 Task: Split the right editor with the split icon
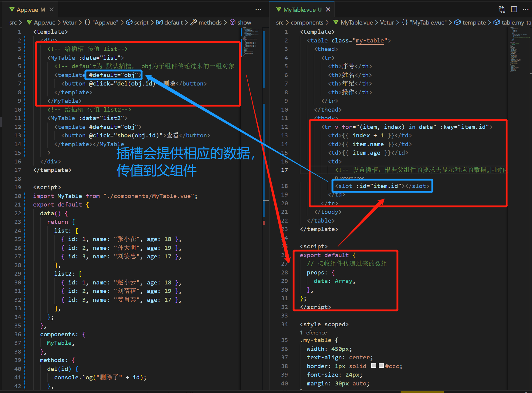(x=514, y=10)
